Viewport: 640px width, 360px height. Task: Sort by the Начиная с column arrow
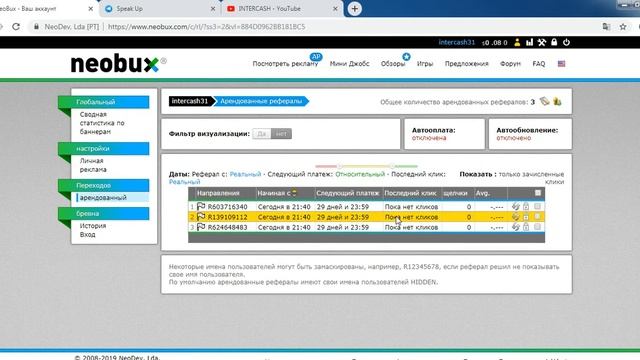pos(294,193)
